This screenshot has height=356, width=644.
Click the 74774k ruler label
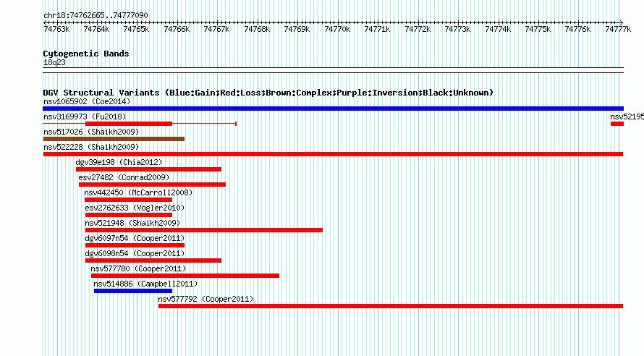coord(498,30)
